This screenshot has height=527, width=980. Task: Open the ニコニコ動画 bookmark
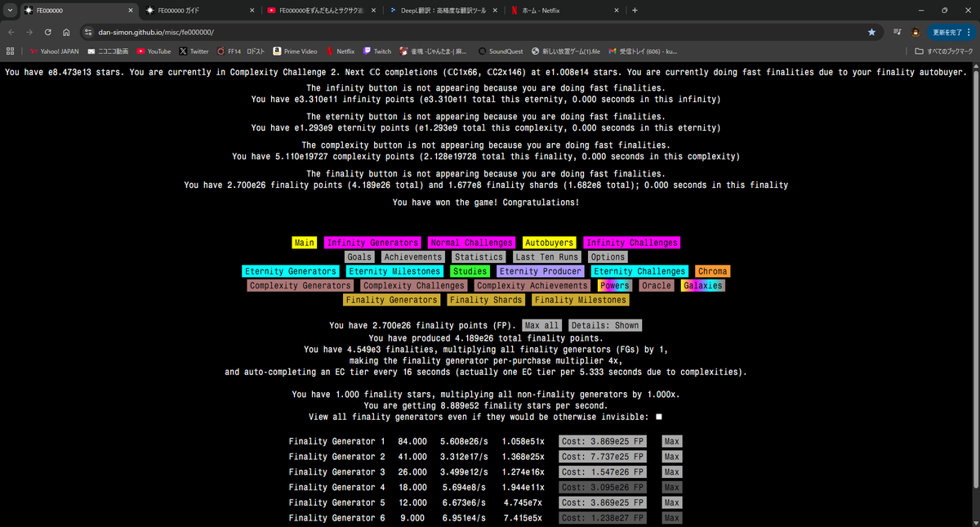click(x=108, y=51)
